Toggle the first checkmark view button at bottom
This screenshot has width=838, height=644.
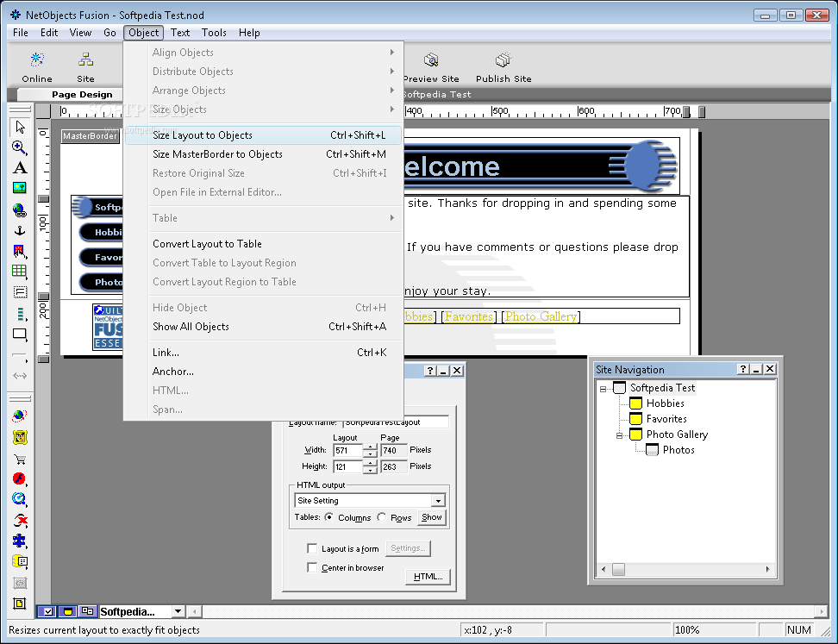[47, 611]
